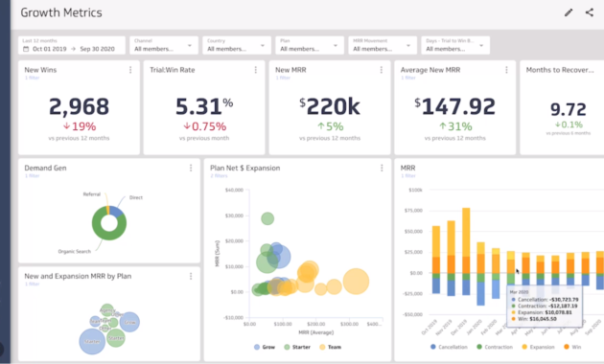
Task: Open the New Wins card options menu
Action: (x=130, y=70)
